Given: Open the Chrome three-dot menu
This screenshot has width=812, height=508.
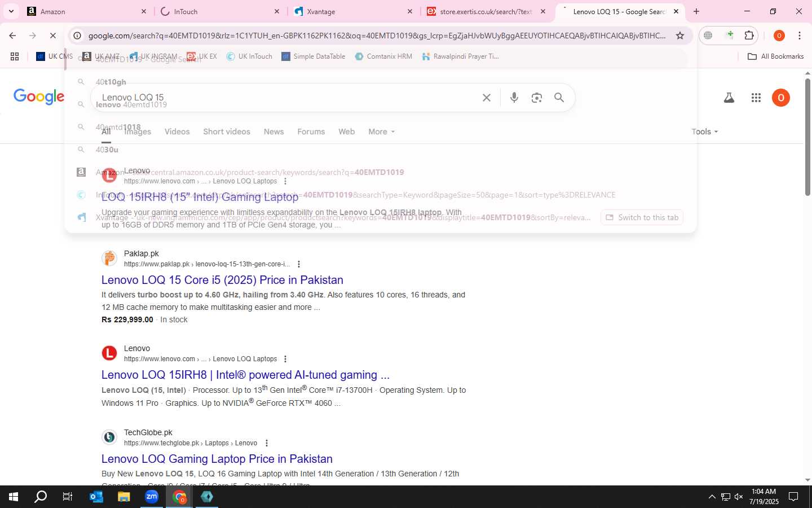Looking at the screenshot, I should (x=800, y=36).
